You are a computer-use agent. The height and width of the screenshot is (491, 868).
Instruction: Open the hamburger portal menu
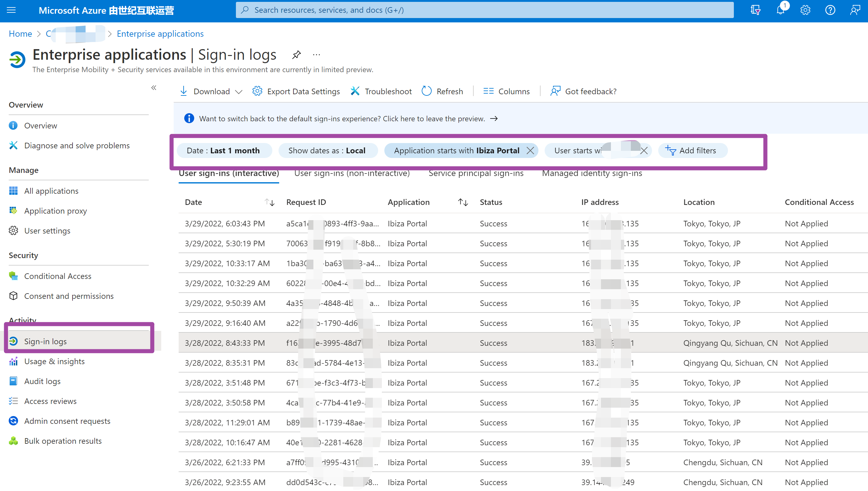coord(11,10)
